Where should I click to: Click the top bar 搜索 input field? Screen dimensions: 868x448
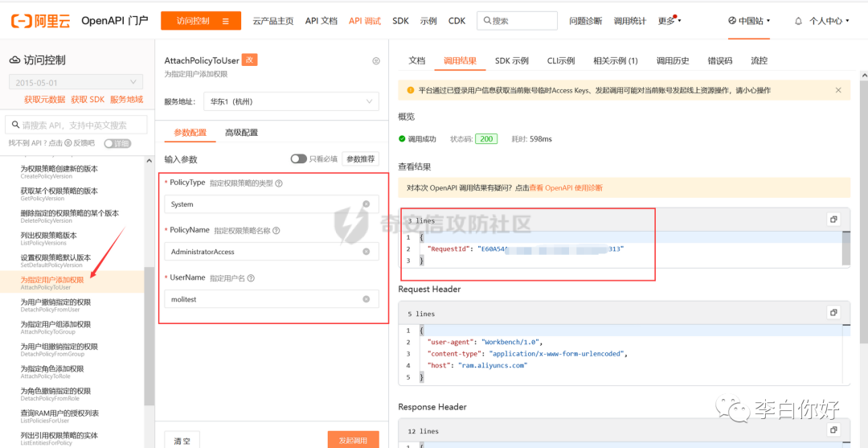click(x=517, y=21)
